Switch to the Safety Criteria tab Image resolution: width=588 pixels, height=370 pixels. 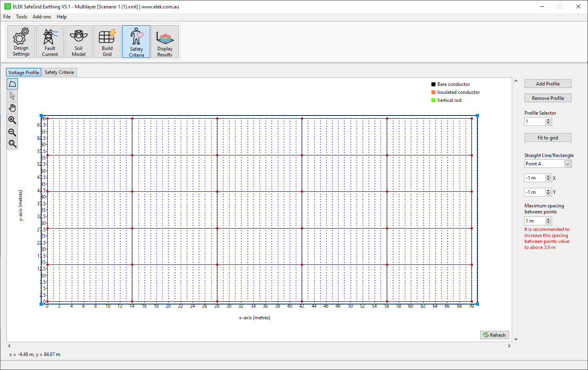59,72
